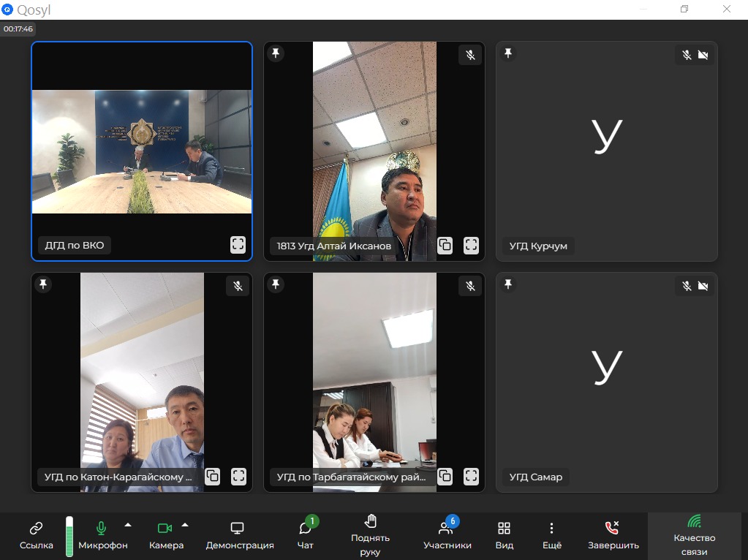Click muted mic icon on Тарбагатайскому tile

click(x=470, y=286)
